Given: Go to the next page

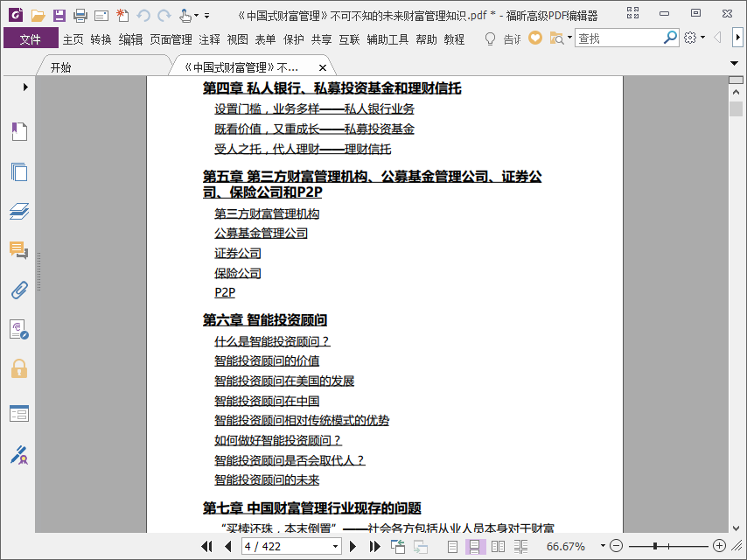Looking at the screenshot, I should coord(353,546).
